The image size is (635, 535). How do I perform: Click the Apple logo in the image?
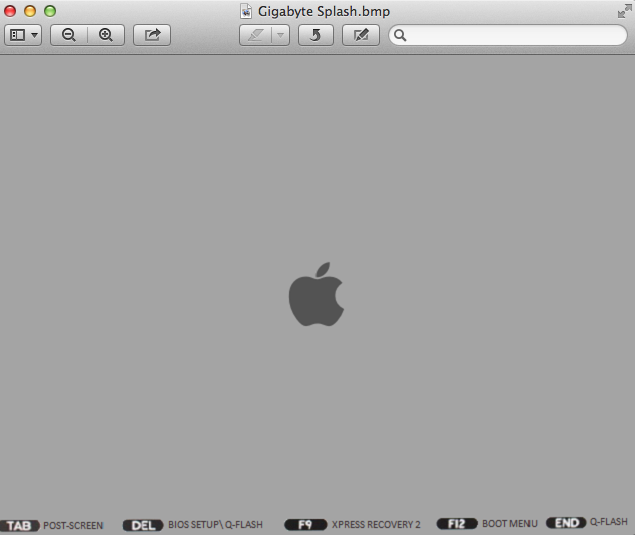click(316, 294)
